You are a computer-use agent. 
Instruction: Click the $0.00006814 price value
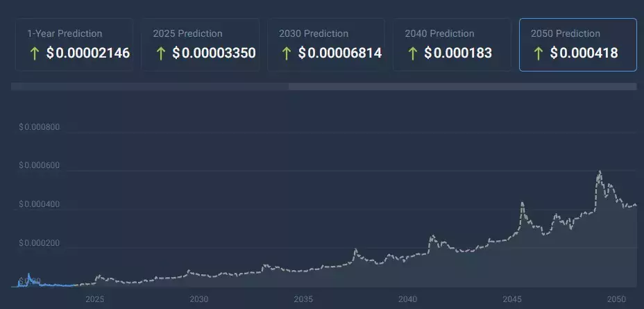(340, 53)
